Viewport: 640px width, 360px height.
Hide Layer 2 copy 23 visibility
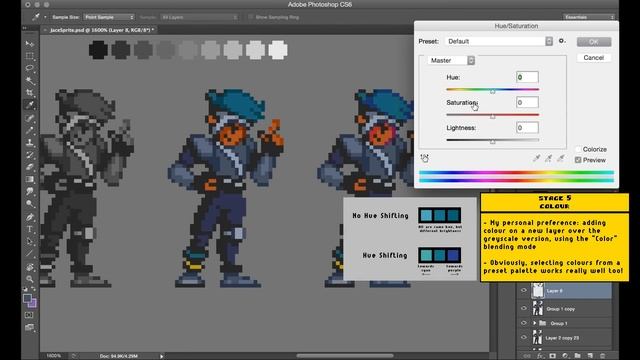point(524,338)
